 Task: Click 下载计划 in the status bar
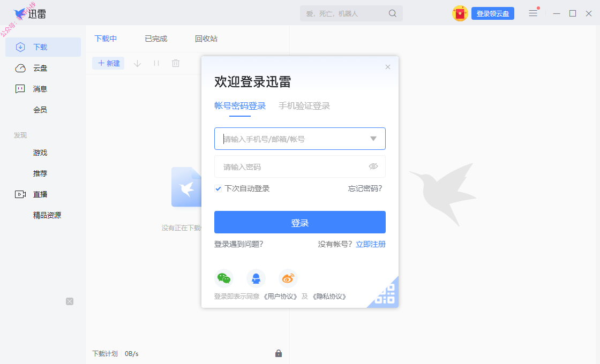tap(105, 354)
